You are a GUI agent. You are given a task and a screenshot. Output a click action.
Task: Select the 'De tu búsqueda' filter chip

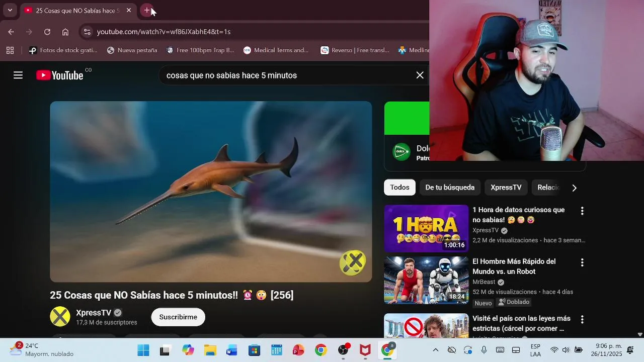coord(450,188)
